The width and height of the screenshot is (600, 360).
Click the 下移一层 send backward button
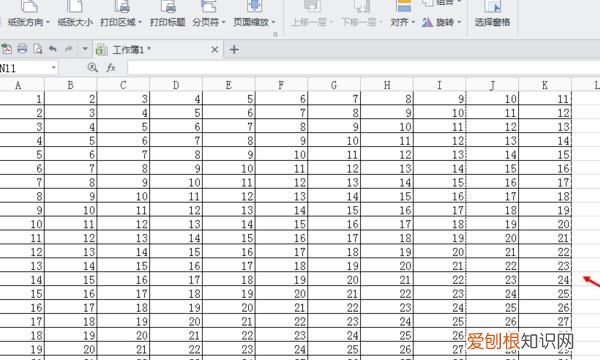coord(361,14)
